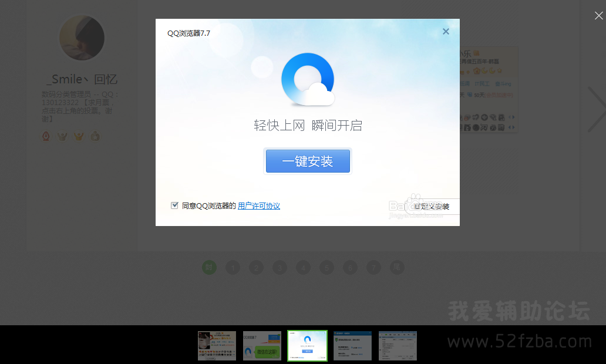
Task: Click the 一键安装 install button
Action: [308, 161]
